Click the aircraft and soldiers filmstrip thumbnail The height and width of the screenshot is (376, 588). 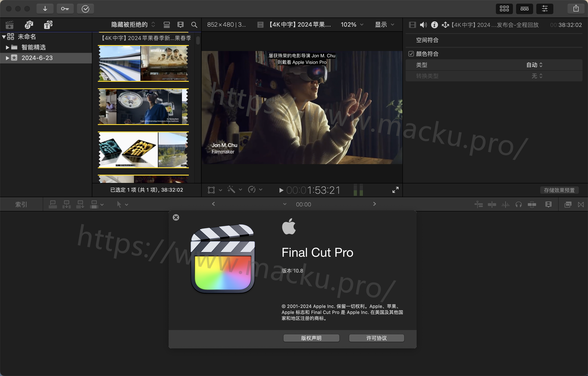pyautogui.click(x=143, y=63)
